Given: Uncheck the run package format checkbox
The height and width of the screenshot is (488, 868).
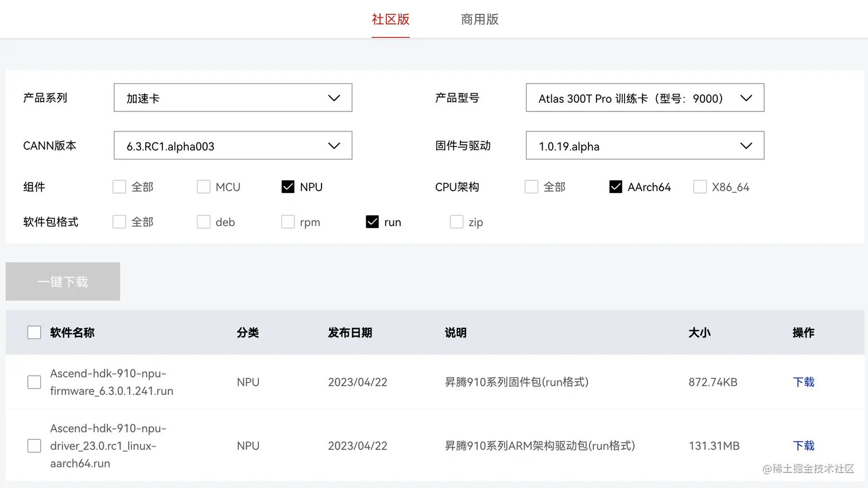Looking at the screenshot, I should [x=373, y=222].
